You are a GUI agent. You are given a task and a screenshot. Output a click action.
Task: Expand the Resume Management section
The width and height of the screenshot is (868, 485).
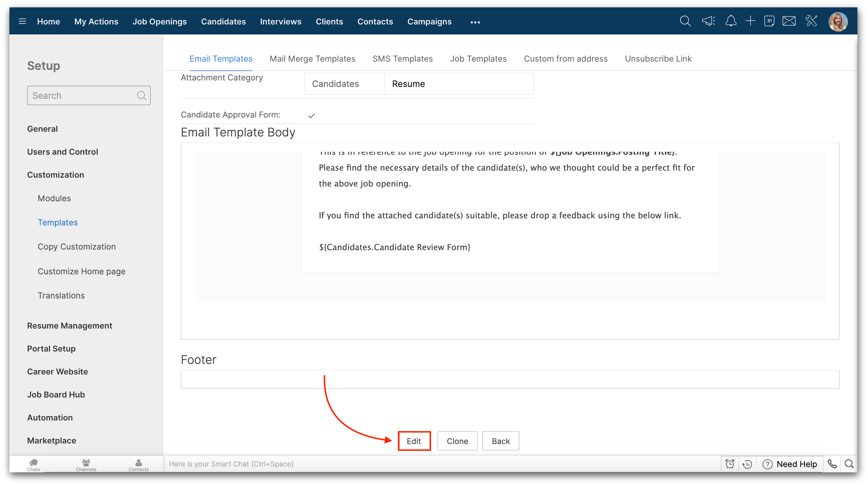pos(69,326)
